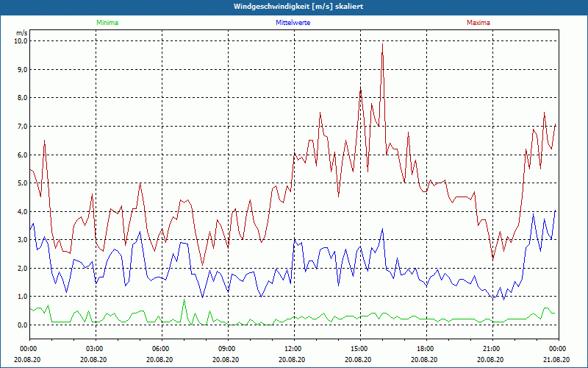The height and width of the screenshot is (368, 588).
Task: Select the Mittelwerte legend label
Action: 293,23
